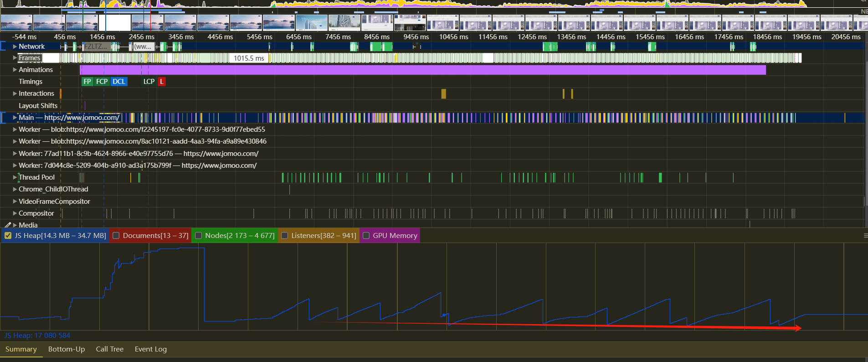868x362 pixels.
Task: Click the 5456 ms ruler label
Action: 260,37
